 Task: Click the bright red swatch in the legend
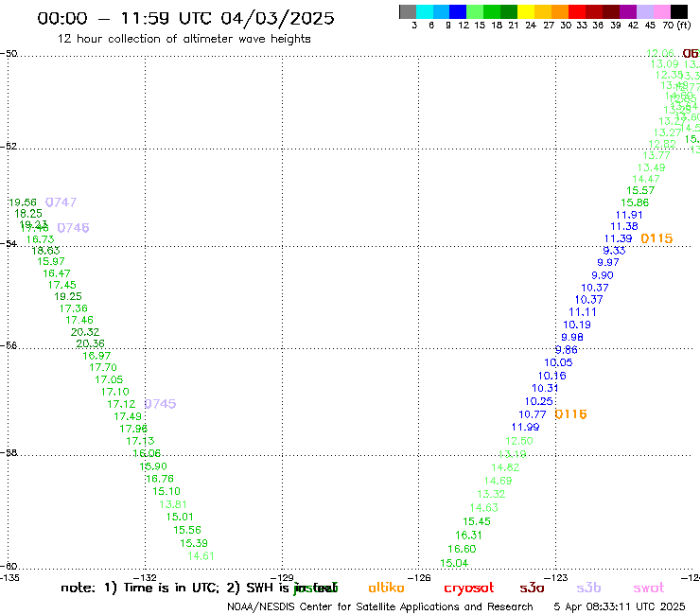pos(577,11)
